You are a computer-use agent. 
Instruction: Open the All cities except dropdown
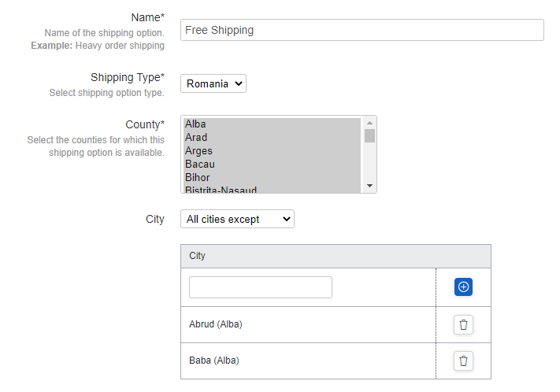(x=237, y=219)
